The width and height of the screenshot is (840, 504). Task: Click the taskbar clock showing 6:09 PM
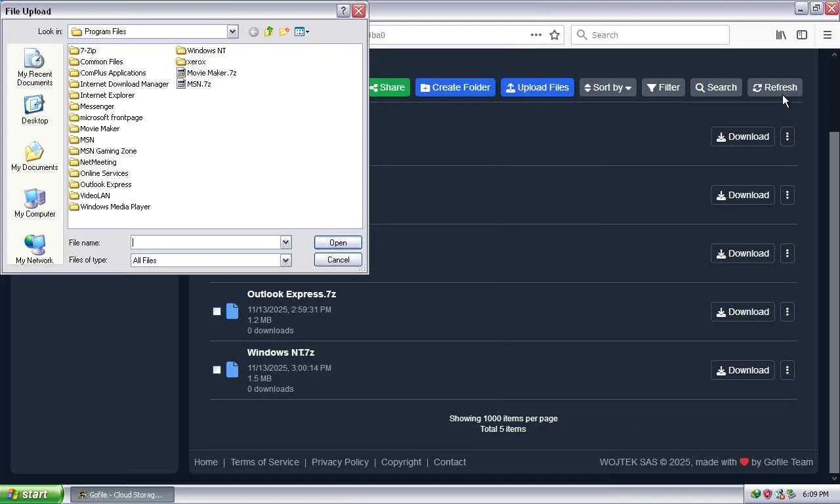815,494
